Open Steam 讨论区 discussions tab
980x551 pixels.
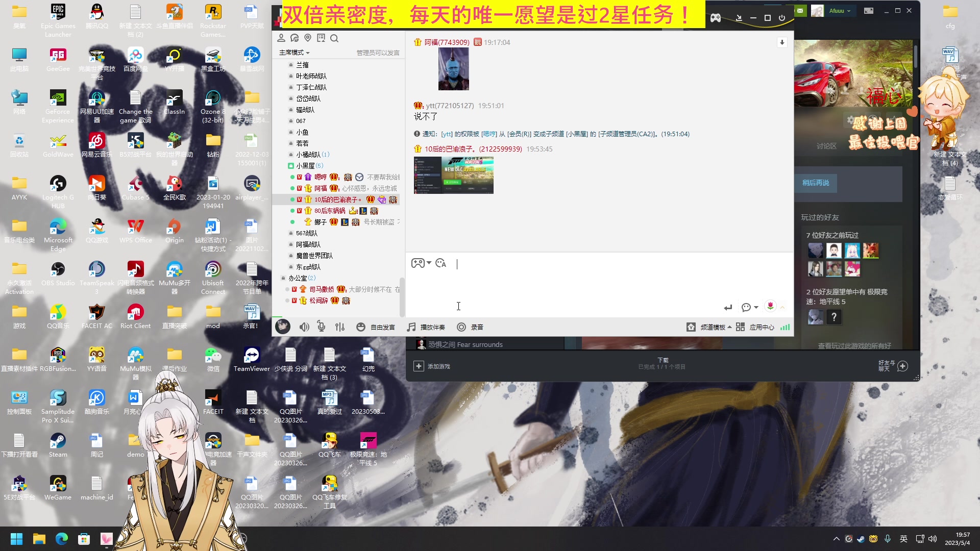(x=826, y=146)
